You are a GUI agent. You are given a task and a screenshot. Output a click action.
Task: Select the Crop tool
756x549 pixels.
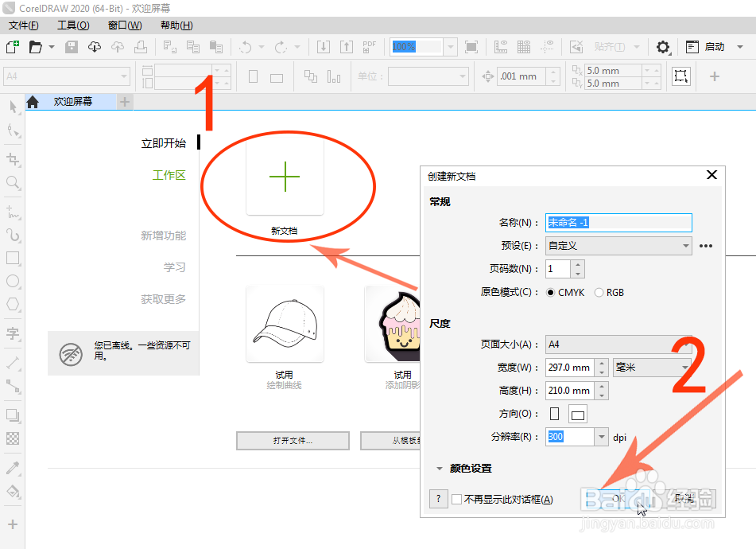click(13, 158)
